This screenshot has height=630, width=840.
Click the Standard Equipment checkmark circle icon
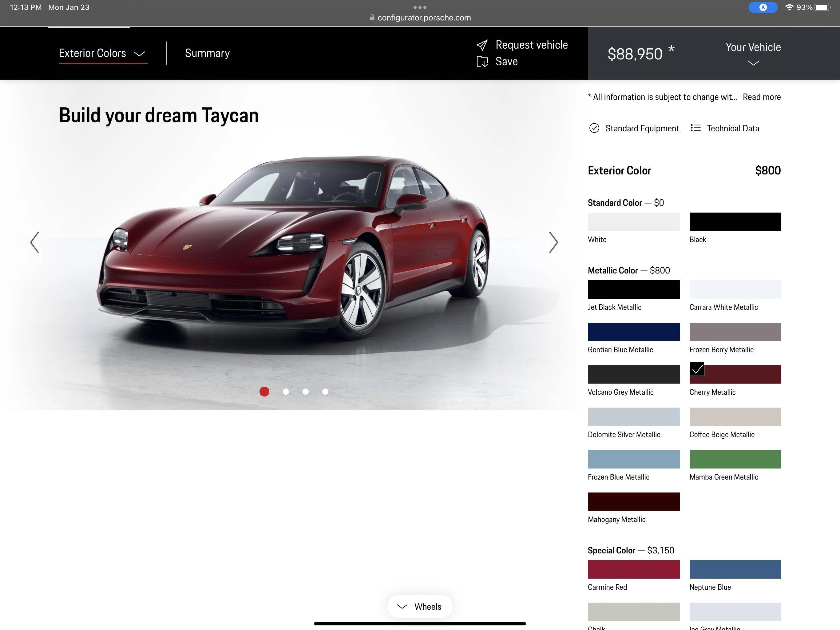click(594, 128)
